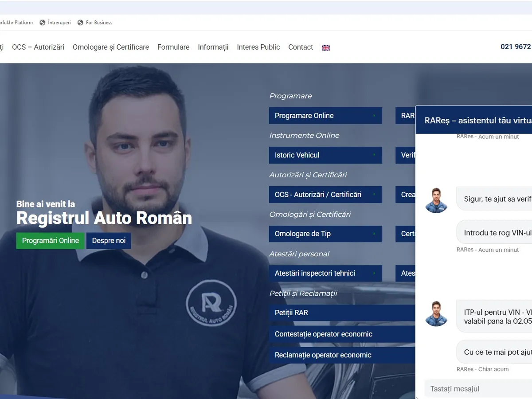
Task: Click chat message 'ITP-ul pentru VIN'
Action: [494, 317]
